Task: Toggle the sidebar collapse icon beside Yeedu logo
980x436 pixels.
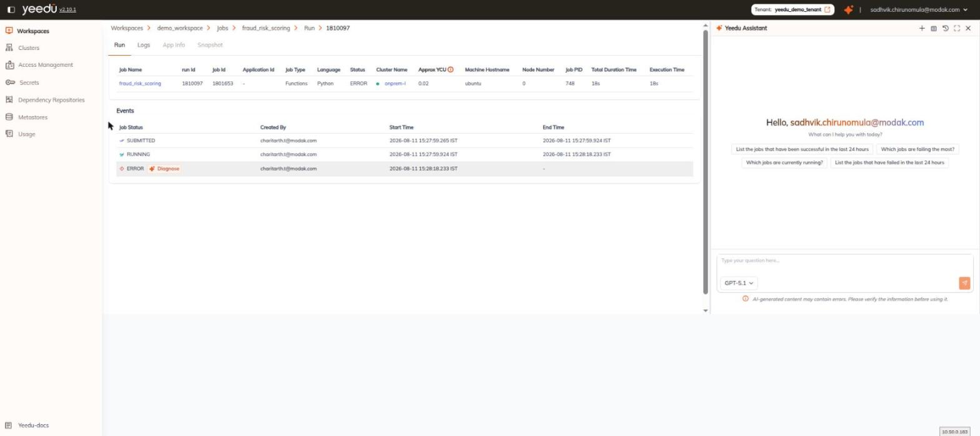Action: pos(11,9)
